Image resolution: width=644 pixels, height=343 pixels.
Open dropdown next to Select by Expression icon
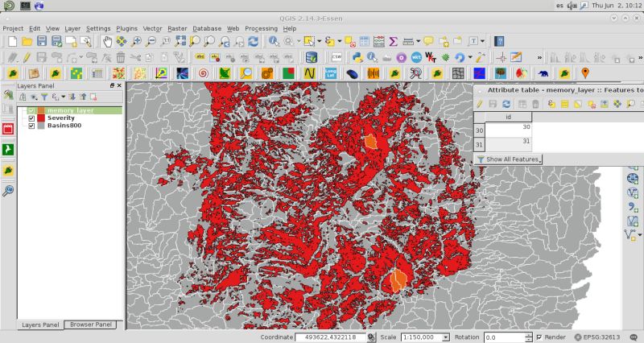click(339, 41)
